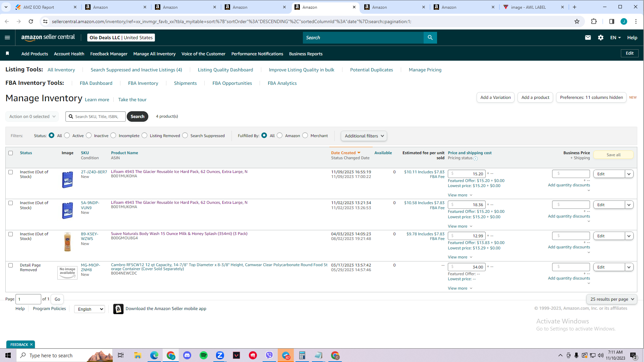Select the checkbox for SKU 2T-JZ4D-8ER7 row
This screenshot has width=644, height=362.
tap(11, 172)
